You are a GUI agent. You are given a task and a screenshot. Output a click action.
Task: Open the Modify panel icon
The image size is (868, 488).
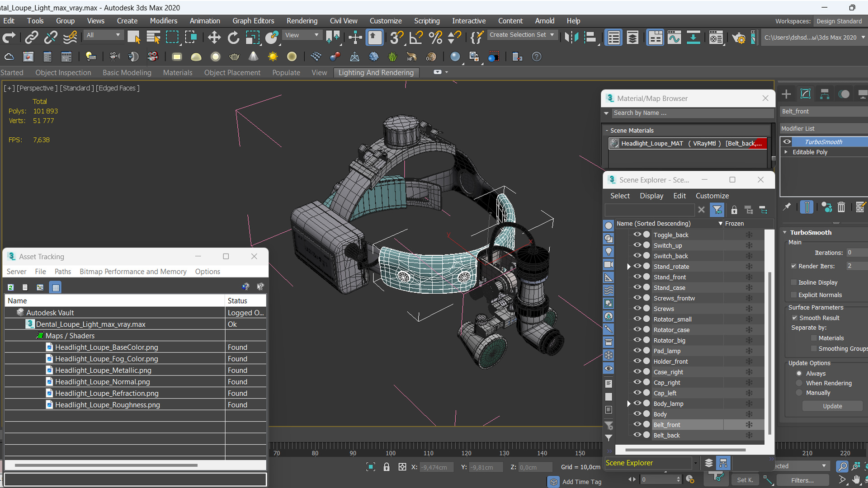[x=806, y=94]
